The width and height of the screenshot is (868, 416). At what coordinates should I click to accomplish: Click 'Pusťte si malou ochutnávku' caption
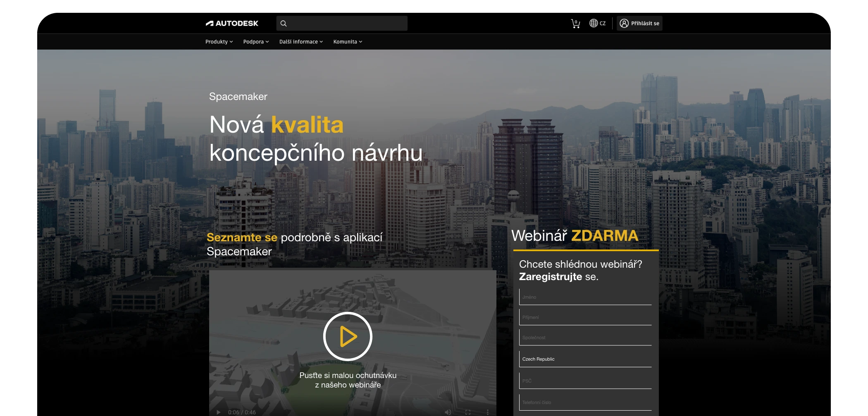[x=348, y=376]
